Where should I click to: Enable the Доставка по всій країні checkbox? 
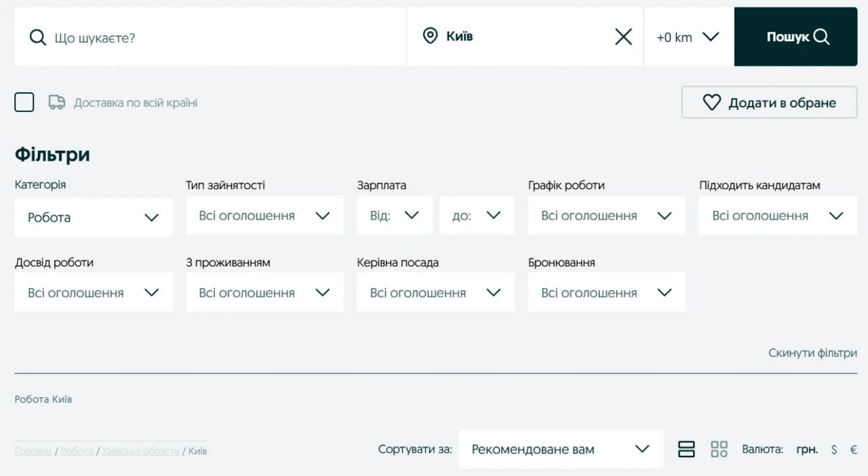click(x=24, y=102)
